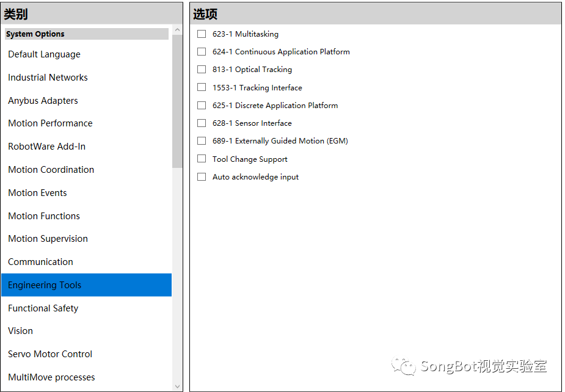Select the Default Language category
The height and width of the screenshot is (392, 565).
(87, 54)
